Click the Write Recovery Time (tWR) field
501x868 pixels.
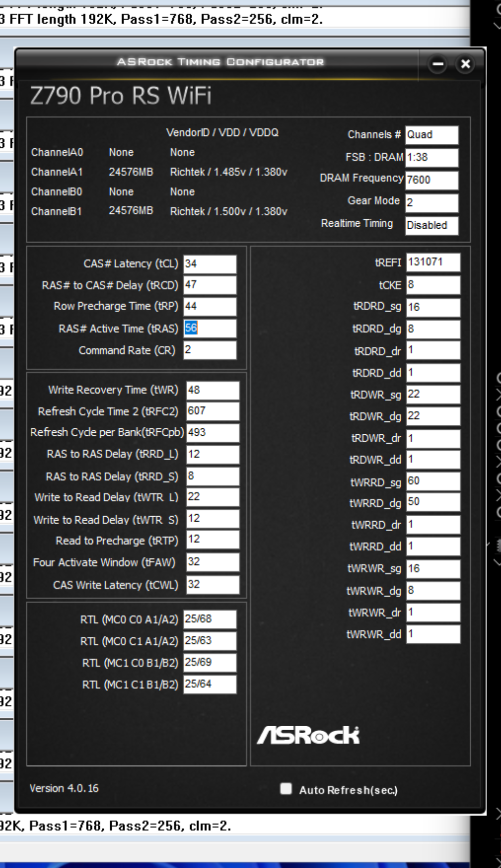pos(213,390)
